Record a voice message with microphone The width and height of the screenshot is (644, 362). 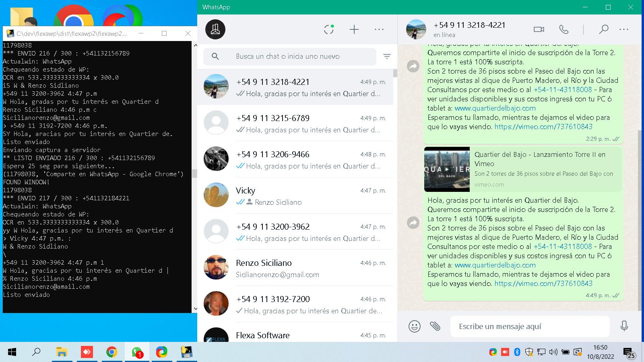click(624, 326)
